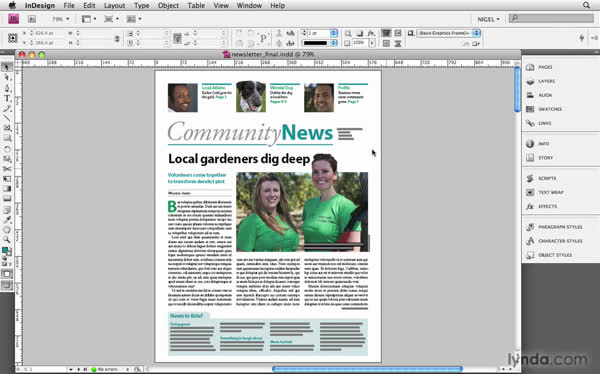The height and width of the screenshot is (374, 600).
Task: Select the Direct Selection tool (white arrow)
Action: (7, 78)
